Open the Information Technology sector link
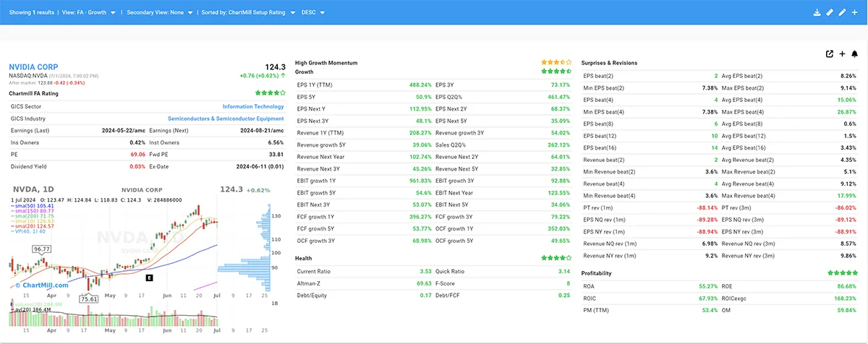Screen dimensions: 868x344 pos(253,106)
